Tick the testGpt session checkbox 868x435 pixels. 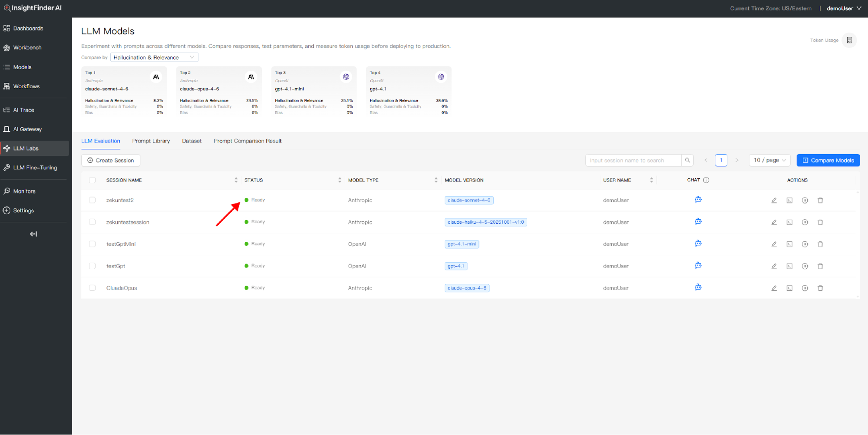(x=92, y=266)
